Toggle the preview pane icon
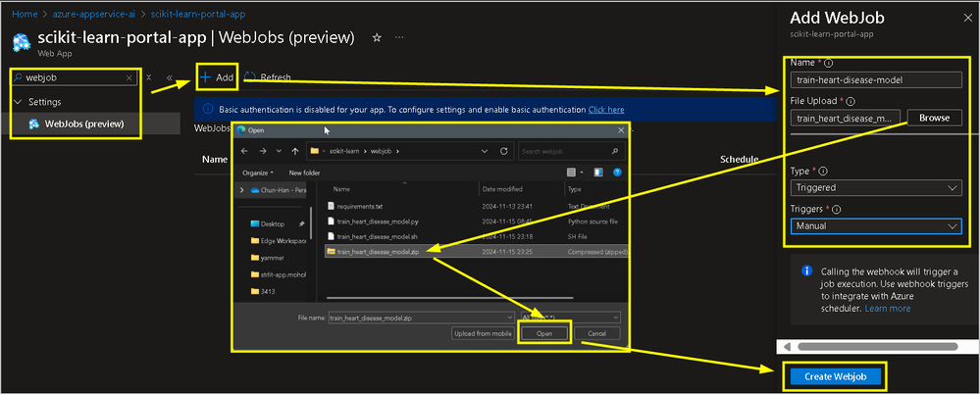The width and height of the screenshot is (980, 394). coord(598,172)
